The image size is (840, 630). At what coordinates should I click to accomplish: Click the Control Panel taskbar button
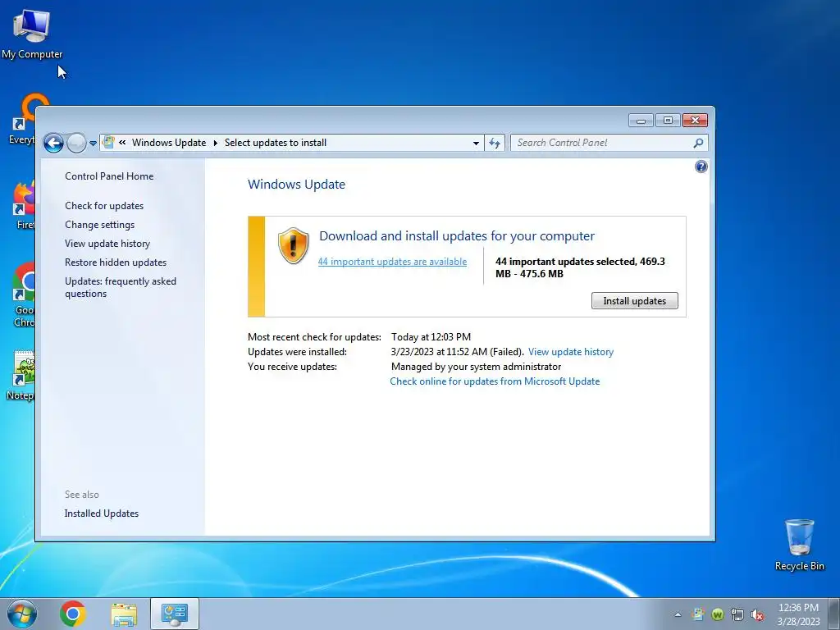(x=174, y=614)
